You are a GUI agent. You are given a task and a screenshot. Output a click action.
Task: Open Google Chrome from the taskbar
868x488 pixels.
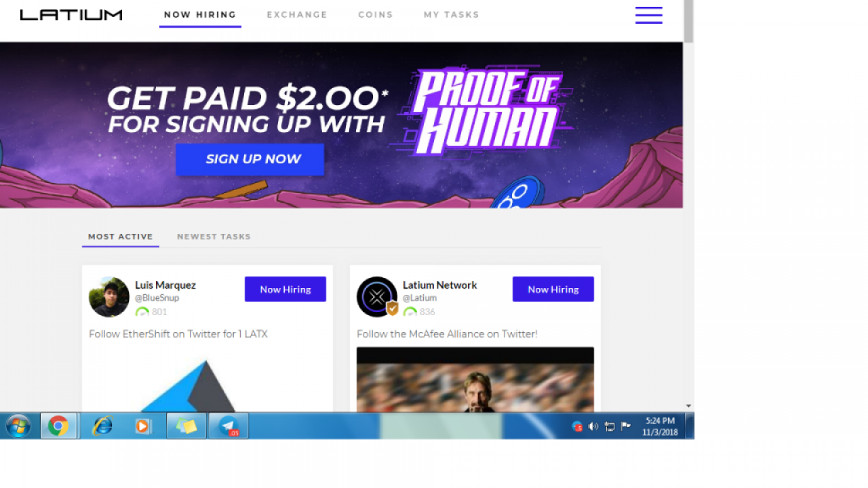pos(58,426)
